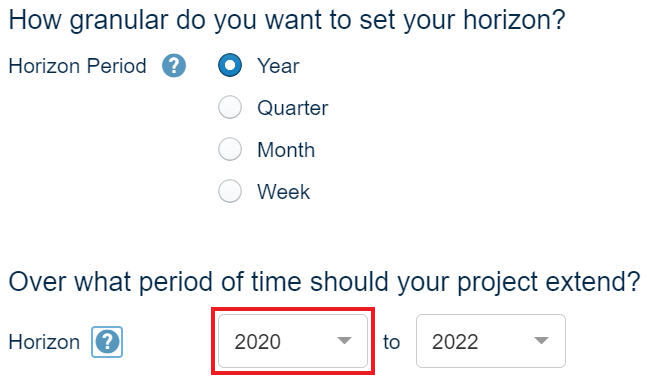Viewport: 648px width, 377px height.
Task: Click the Horizon field label
Action: point(44,342)
